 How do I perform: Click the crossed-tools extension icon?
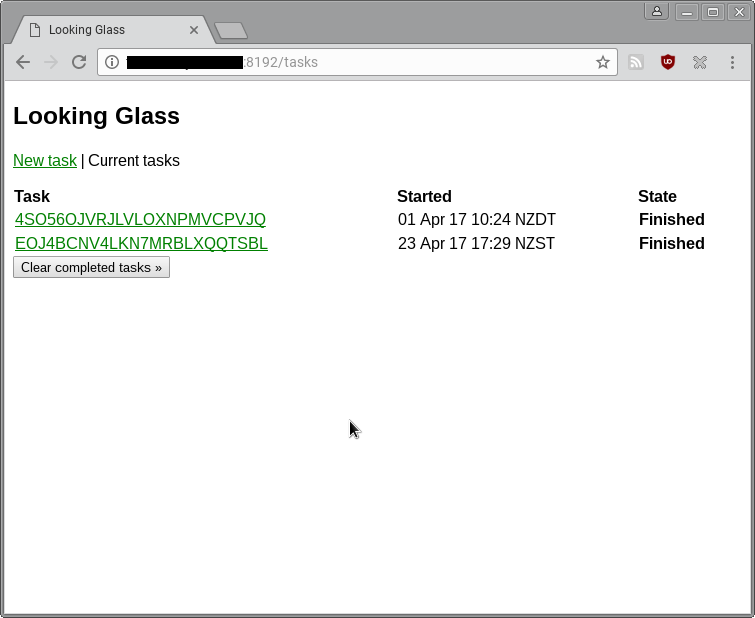click(x=700, y=62)
